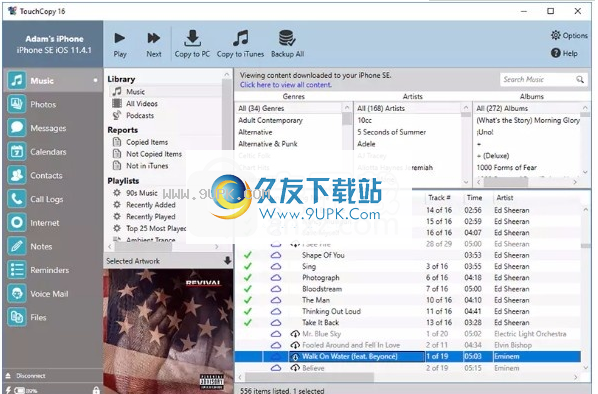
Task: Open the Reminders section
Action: tap(52, 270)
